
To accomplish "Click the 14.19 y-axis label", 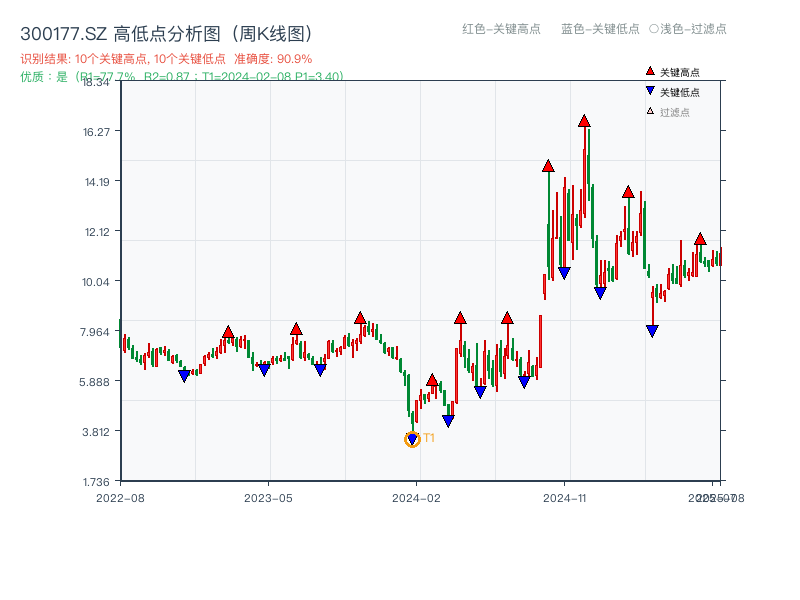I will click(97, 182).
